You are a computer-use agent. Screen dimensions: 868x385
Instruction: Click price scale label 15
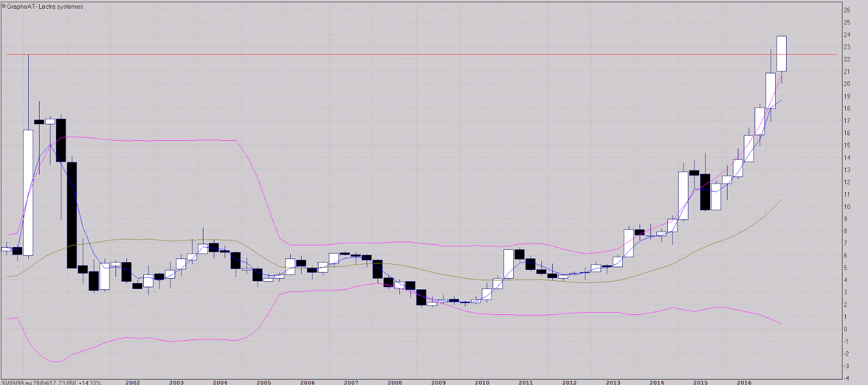point(847,146)
